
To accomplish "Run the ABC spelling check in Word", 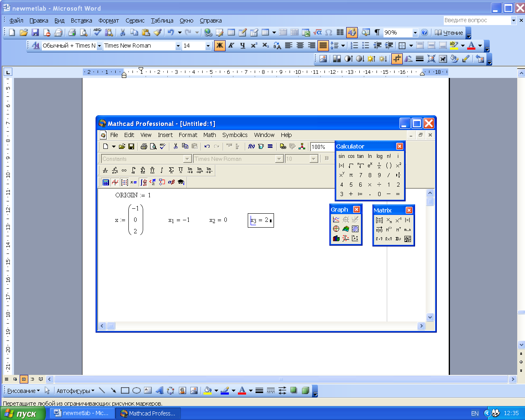I will (97, 32).
